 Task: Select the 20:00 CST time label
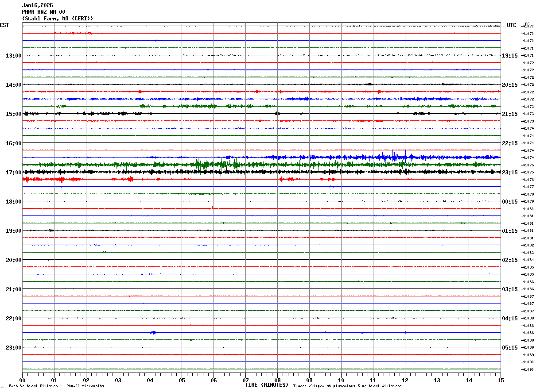click(x=13, y=260)
